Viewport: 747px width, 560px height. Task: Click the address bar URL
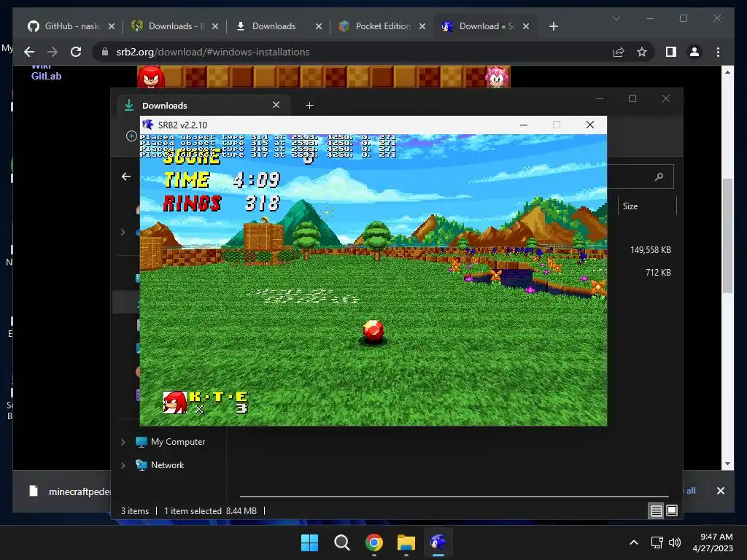click(x=213, y=52)
